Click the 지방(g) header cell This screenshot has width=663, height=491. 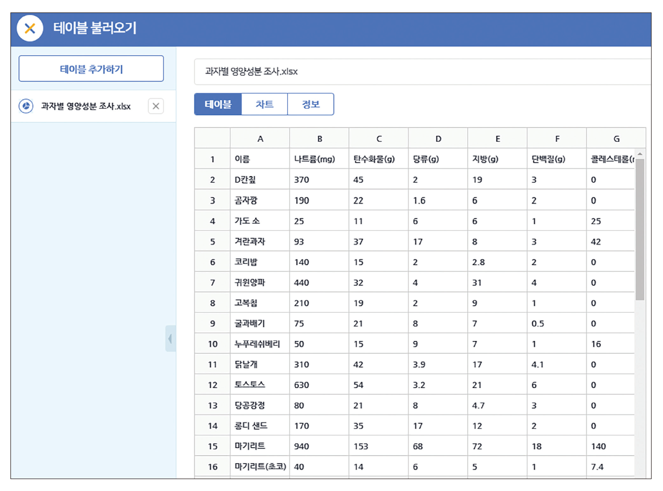coord(498,159)
